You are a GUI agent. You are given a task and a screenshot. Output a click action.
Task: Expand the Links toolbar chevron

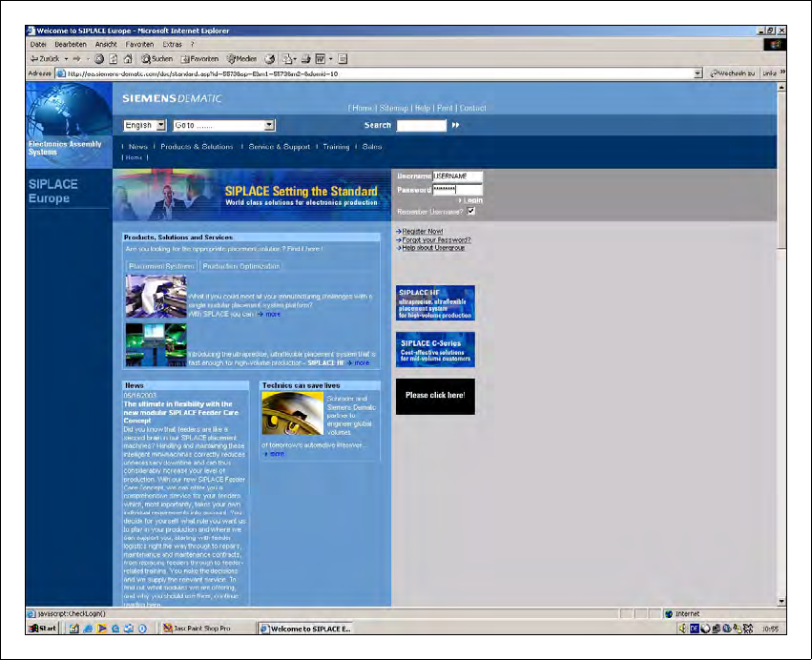(x=782, y=72)
